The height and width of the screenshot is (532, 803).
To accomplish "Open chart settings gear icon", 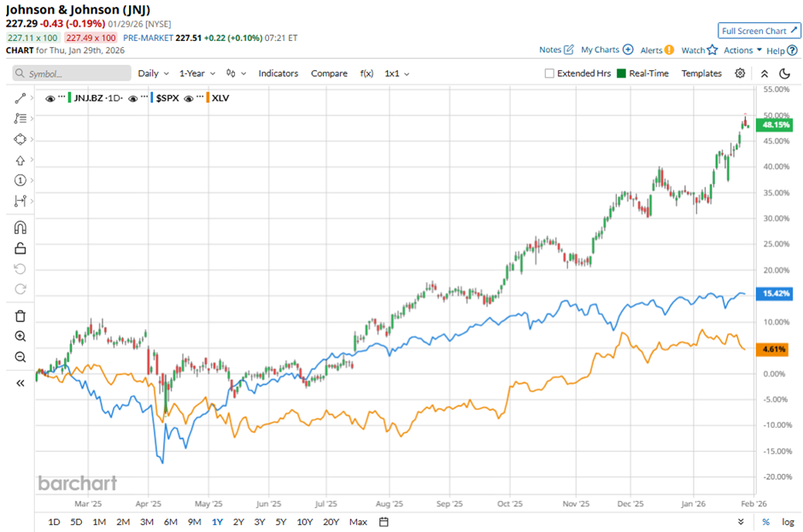I will coord(740,73).
